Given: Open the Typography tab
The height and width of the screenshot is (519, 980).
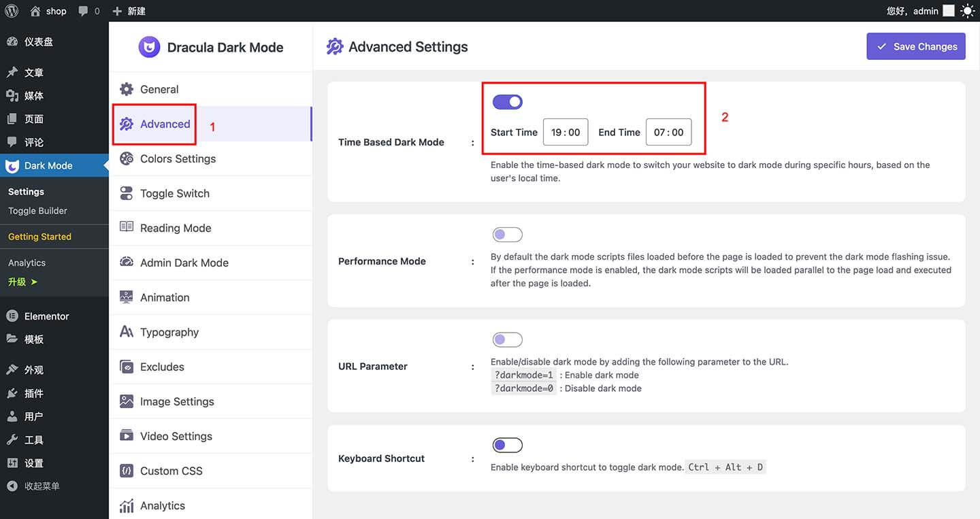Looking at the screenshot, I should 210,332.
